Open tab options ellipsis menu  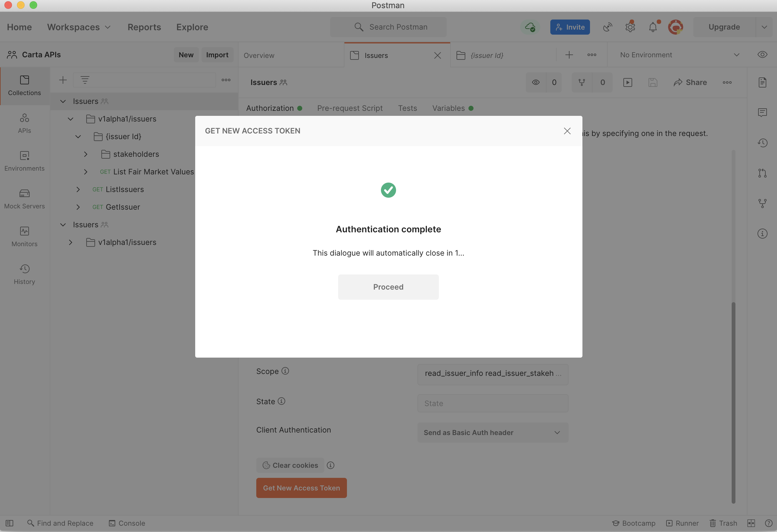tap(592, 55)
